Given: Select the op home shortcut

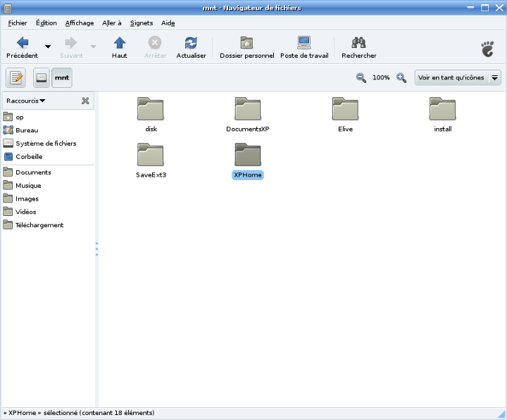Looking at the screenshot, I should [48, 117].
